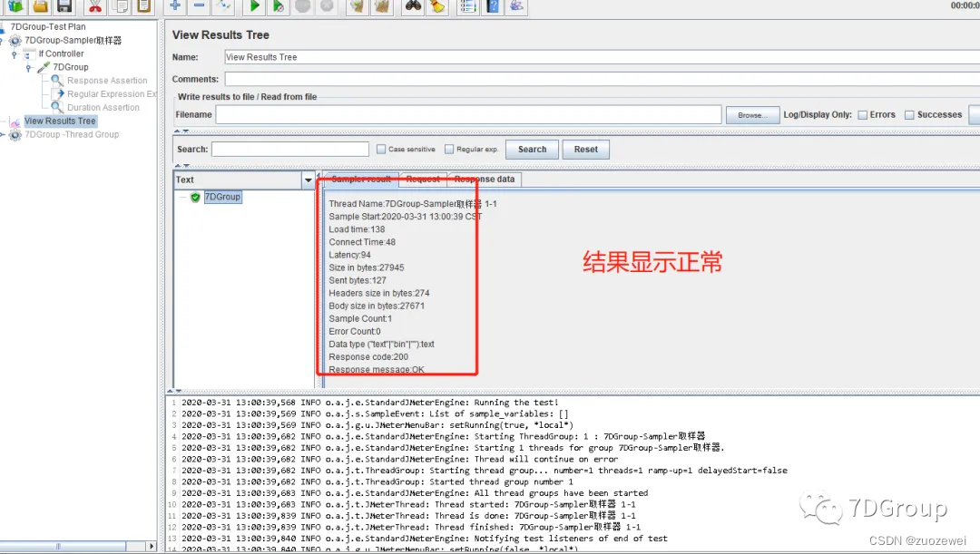Select 7DGroup sample in results list
980x554 pixels.
pos(222,197)
